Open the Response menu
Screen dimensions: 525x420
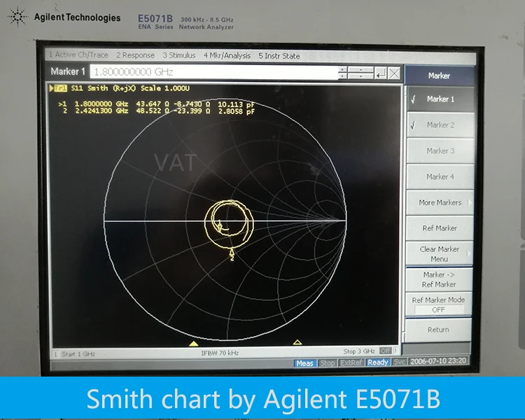click(x=135, y=55)
